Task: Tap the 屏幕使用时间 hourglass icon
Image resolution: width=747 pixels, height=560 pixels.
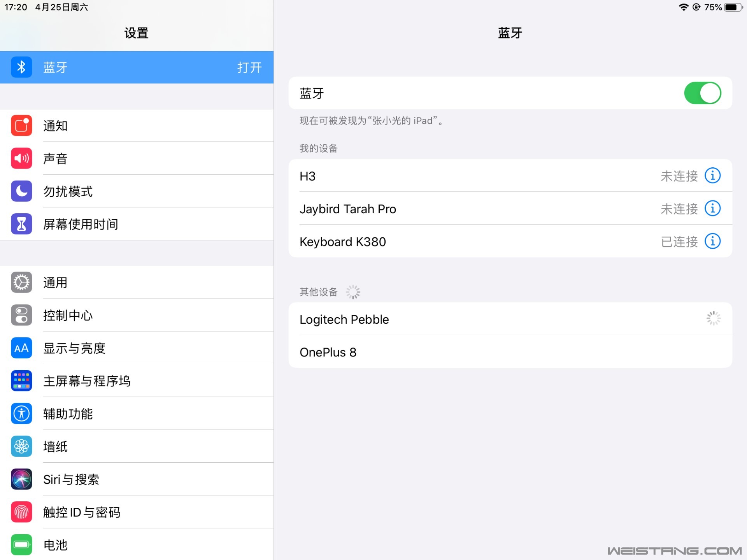Action: coord(21,224)
